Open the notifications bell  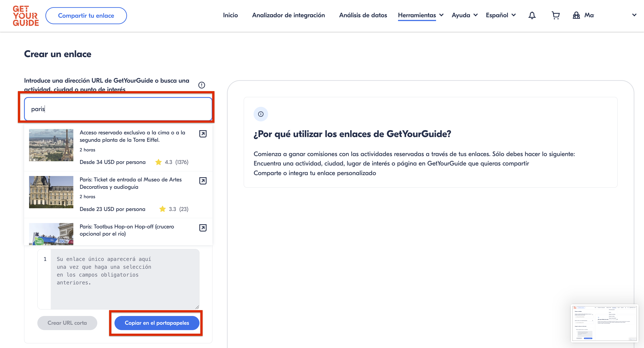point(532,15)
